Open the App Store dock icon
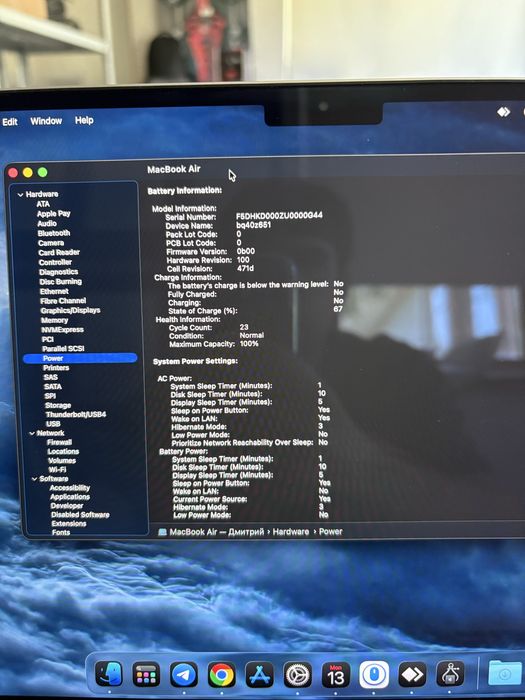Screen dimensions: 525x700 click(x=259, y=675)
